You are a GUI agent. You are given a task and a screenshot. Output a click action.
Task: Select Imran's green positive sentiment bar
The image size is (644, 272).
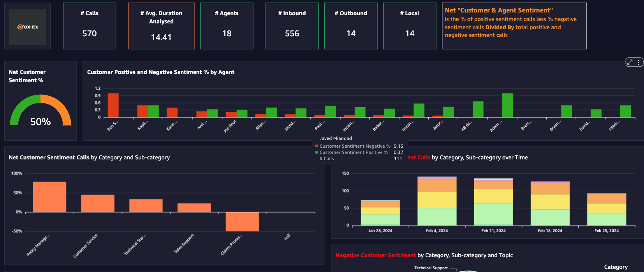tap(419, 110)
